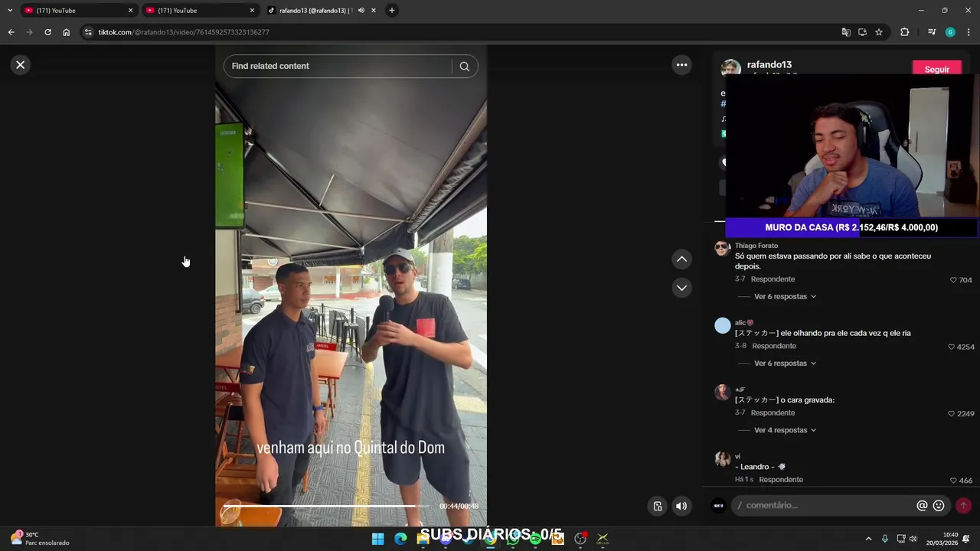
Task: Open rafando13 profile avatar
Action: tap(730, 68)
